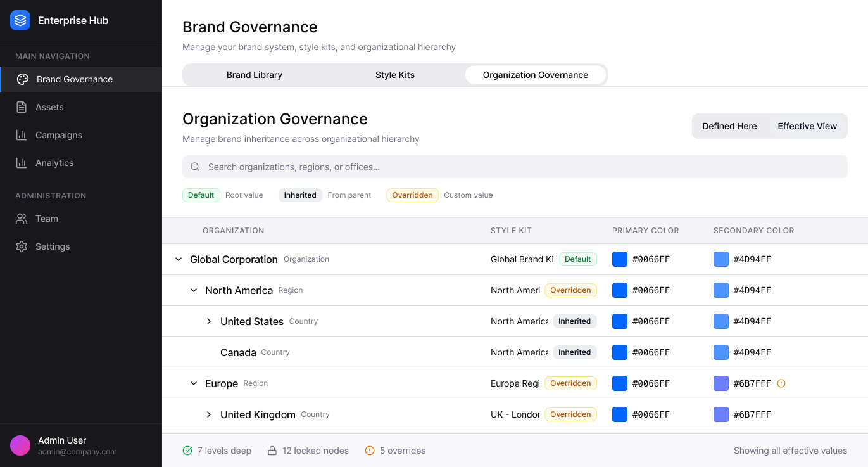Collapse the North America region
Image resolution: width=868 pixels, height=467 pixels.
[194, 290]
